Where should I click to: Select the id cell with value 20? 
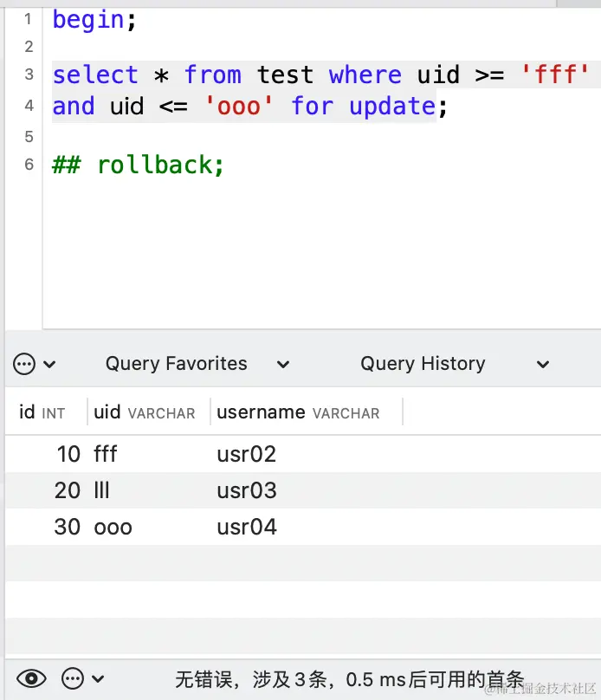tap(68, 490)
